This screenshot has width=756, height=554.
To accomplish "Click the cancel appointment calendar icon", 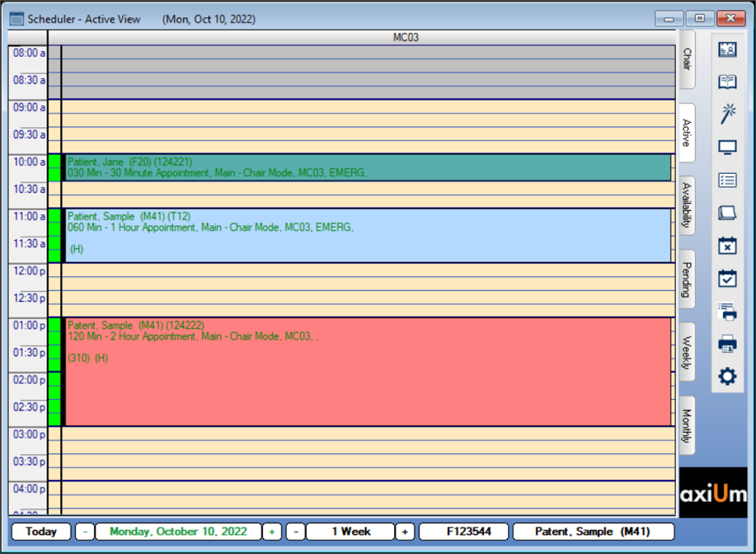I will pos(727,246).
